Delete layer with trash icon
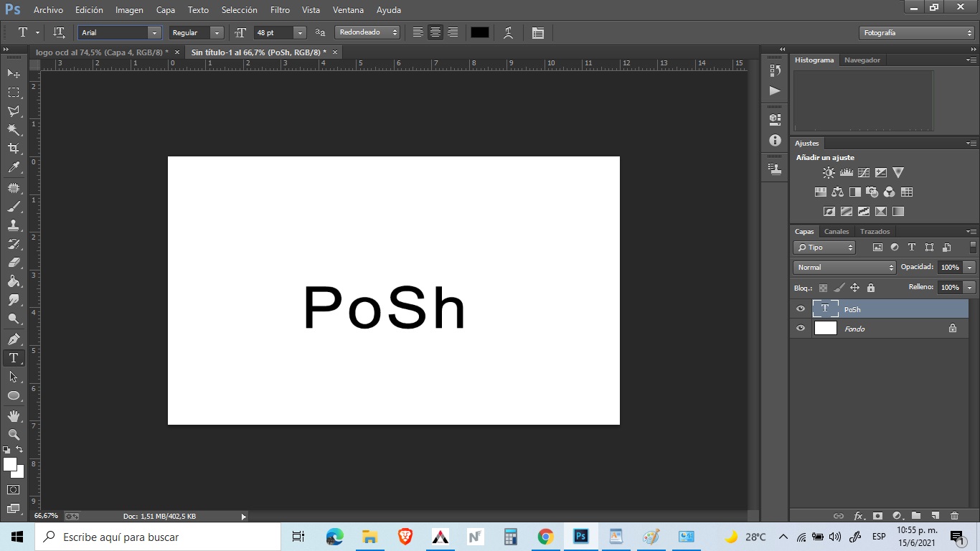 [x=954, y=515]
